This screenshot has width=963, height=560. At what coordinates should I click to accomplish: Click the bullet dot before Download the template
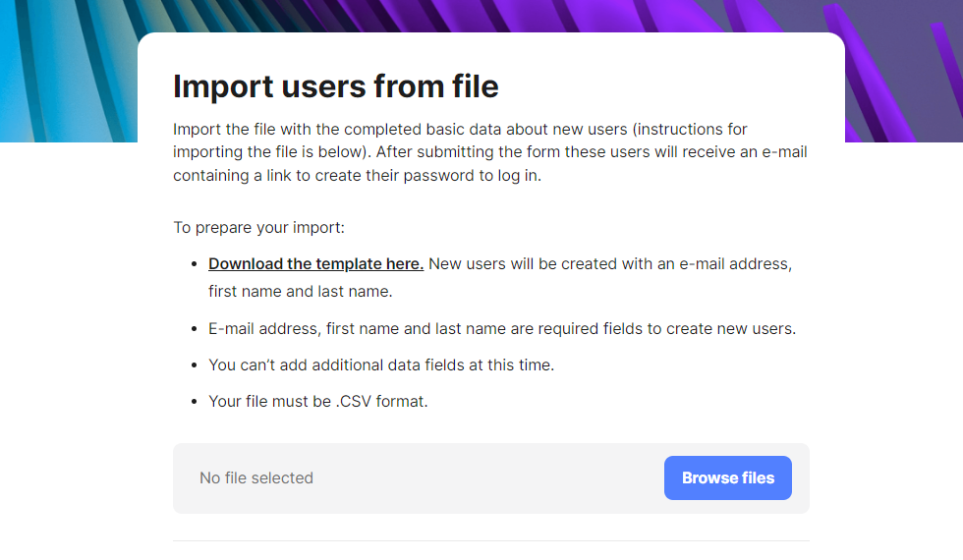pyautogui.click(x=192, y=264)
